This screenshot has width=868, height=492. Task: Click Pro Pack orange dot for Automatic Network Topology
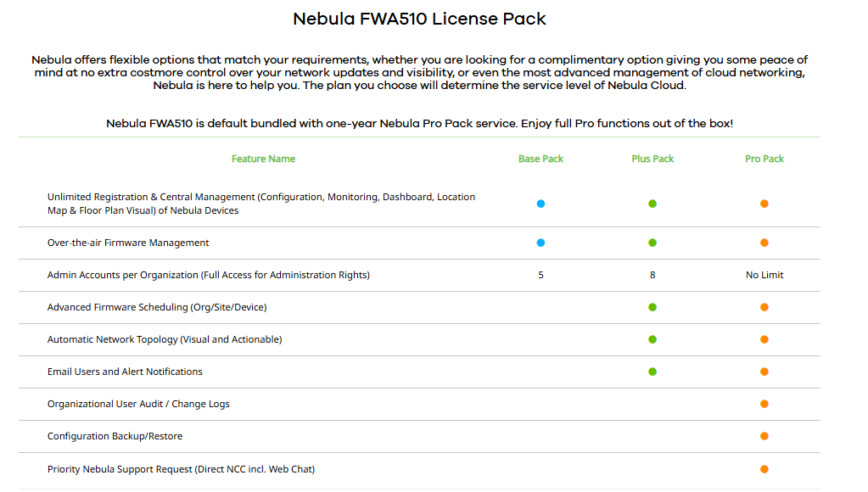click(764, 339)
